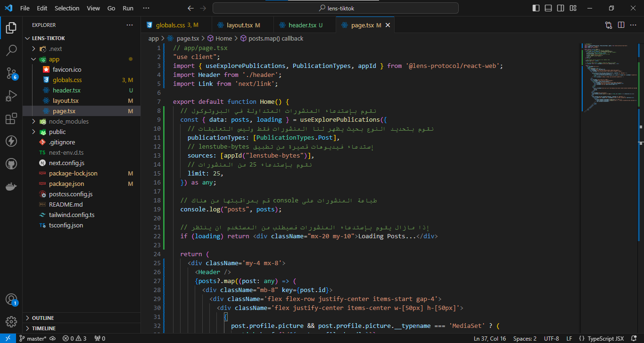Open the GitHub icon in activity bar
The width and height of the screenshot is (644, 343).
[11, 164]
